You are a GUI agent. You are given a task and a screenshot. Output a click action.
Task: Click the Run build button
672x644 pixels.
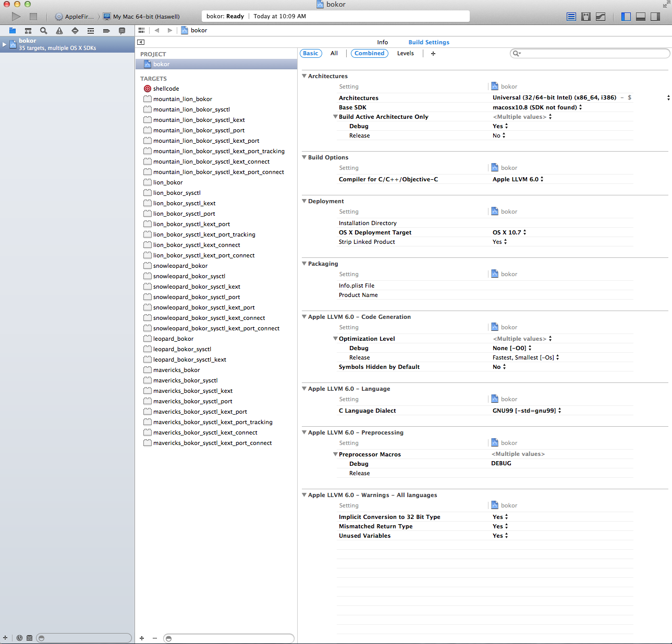point(16,17)
